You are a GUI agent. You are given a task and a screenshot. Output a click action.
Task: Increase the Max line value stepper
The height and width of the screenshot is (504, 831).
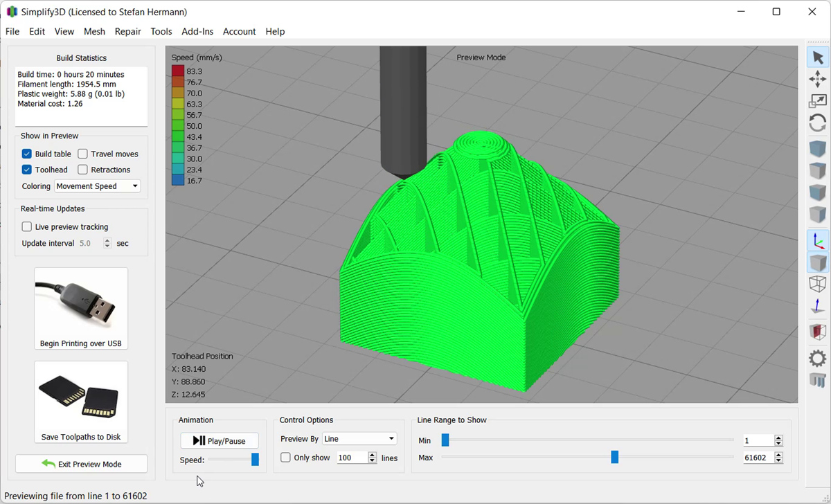(x=778, y=455)
